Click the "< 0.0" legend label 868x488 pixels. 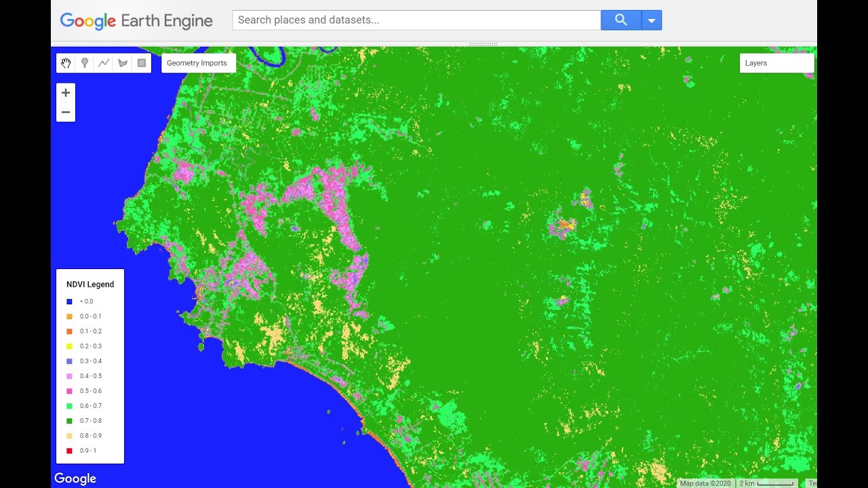(86, 302)
